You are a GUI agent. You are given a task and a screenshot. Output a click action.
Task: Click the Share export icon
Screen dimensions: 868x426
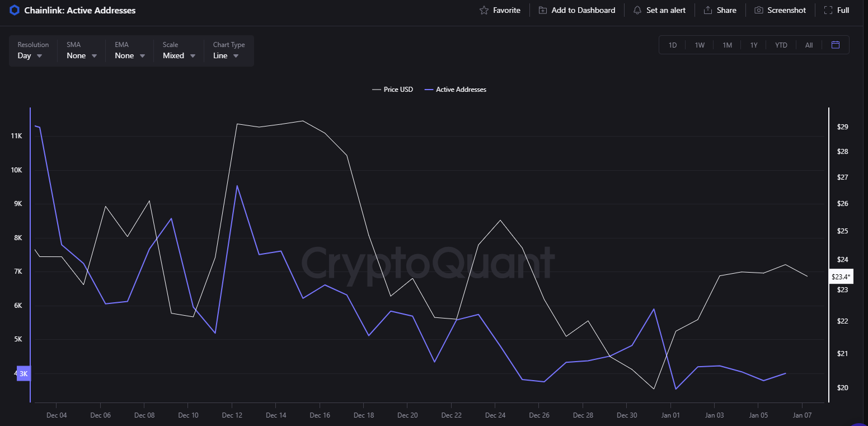pos(708,10)
